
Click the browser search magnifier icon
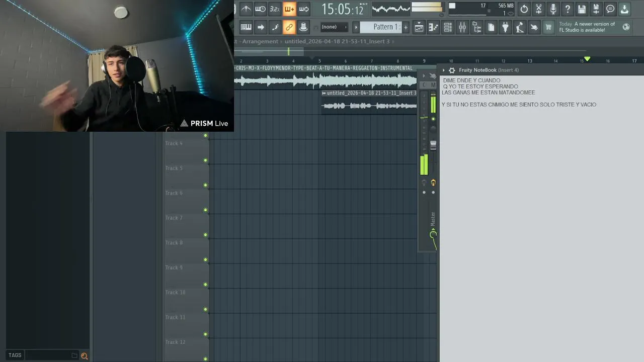click(84, 355)
